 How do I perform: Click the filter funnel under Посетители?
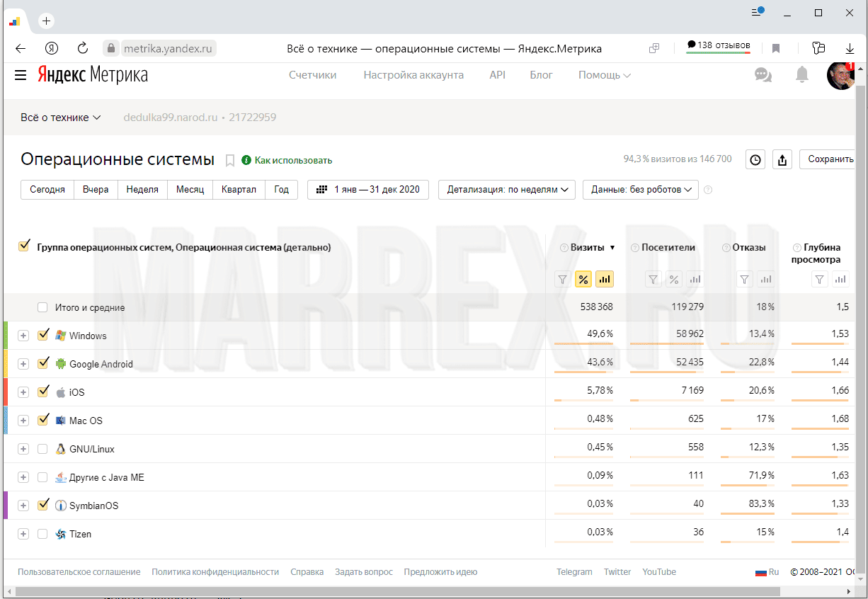[653, 279]
